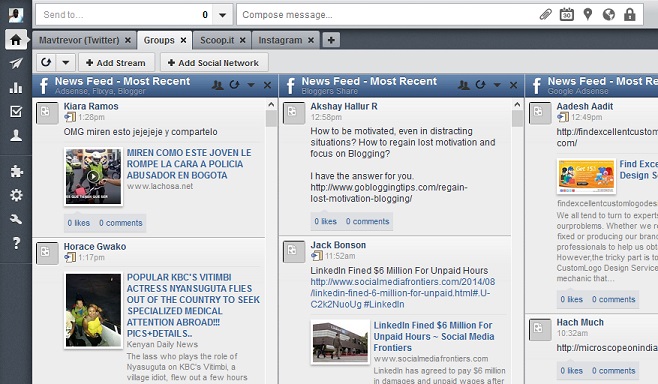Open Kiara Ramos profile name
The image size is (658, 384).
[x=91, y=106]
